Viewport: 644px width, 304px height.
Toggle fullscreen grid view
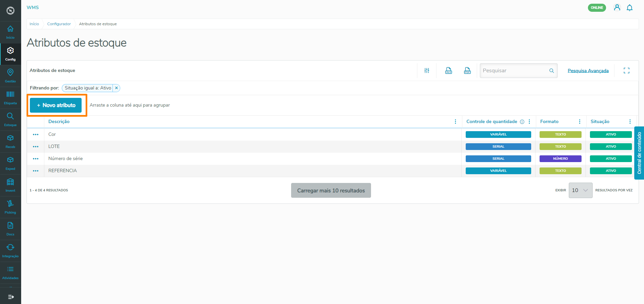click(627, 71)
